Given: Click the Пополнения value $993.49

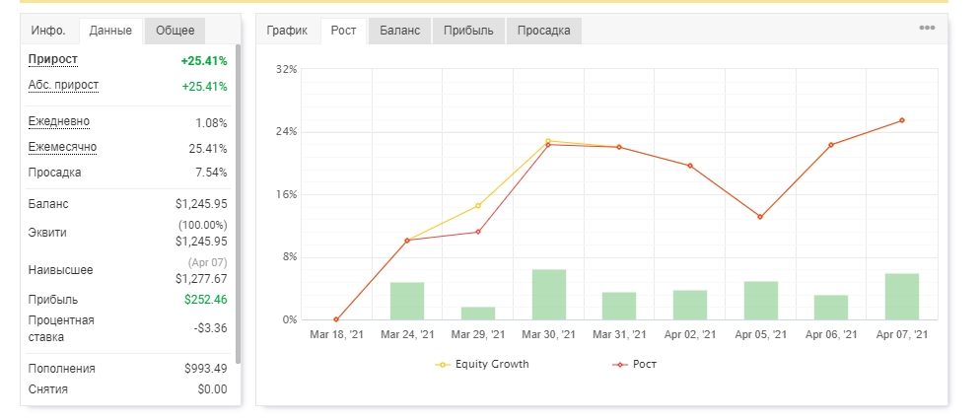Looking at the screenshot, I should 206,369.
